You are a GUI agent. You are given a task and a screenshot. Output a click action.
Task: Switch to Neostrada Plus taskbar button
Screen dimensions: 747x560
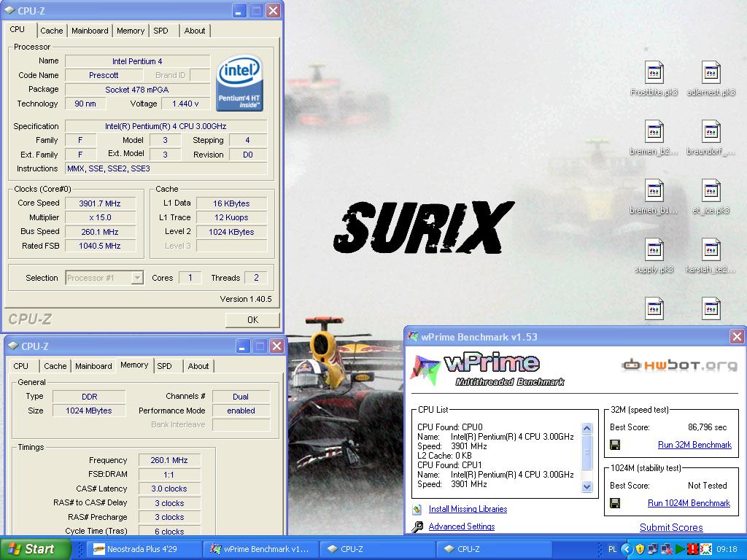[145, 549]
